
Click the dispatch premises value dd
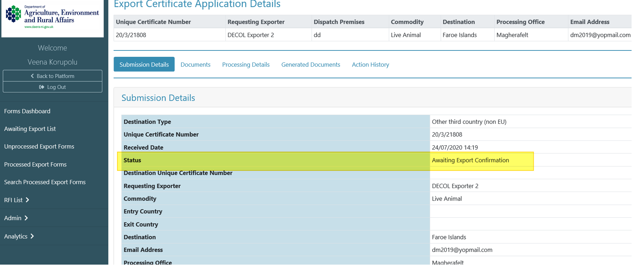[317, 35]
